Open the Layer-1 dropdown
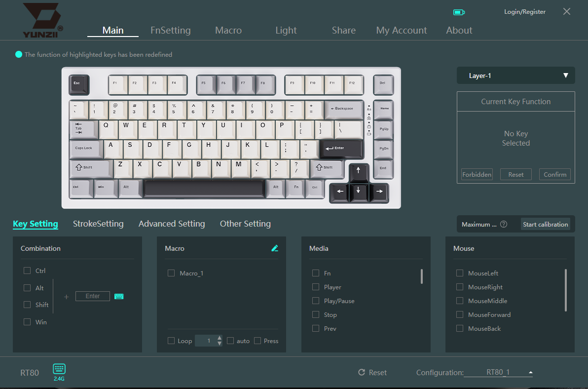588x389 pixels. (515, 76)
